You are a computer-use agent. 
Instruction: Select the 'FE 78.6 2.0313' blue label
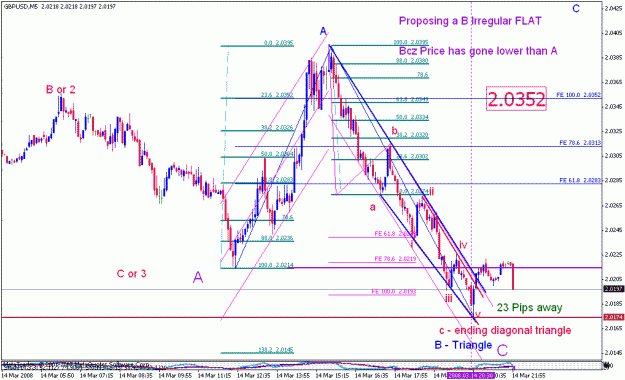[x=580, y=142]
